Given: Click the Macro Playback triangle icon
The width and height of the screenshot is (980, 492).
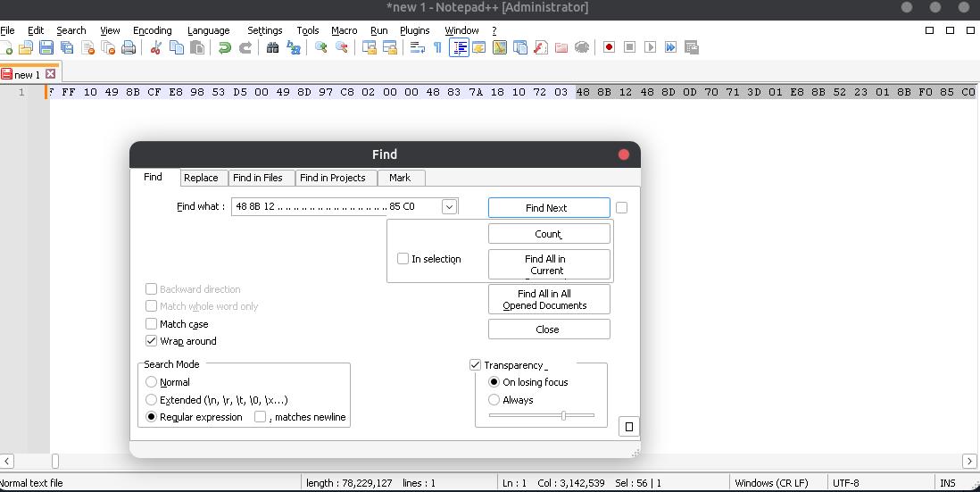Looking at the screenshot, I should 650,47.
